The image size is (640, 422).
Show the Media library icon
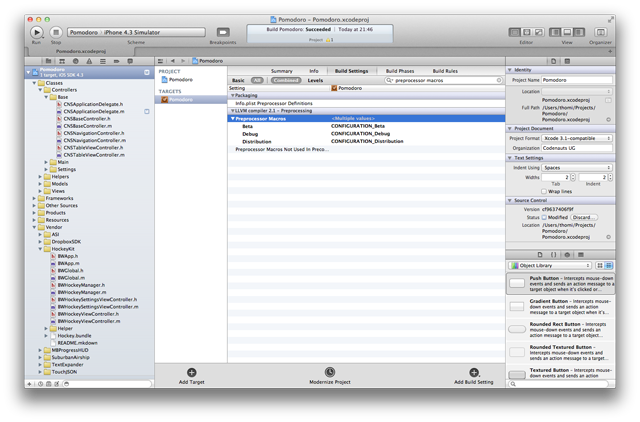click(x=581, y=255)
